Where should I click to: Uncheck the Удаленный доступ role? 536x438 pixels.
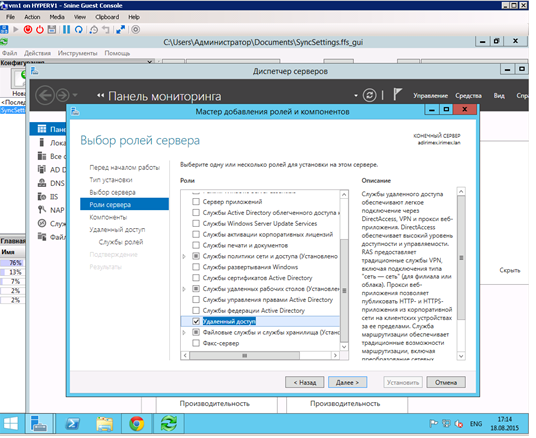pyautogui.click(x=196, y=321)
